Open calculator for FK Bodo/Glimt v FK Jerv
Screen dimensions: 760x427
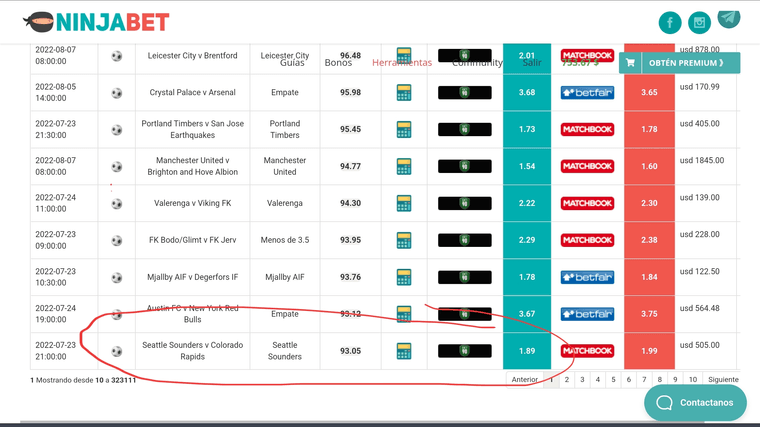tap(404, 240)
